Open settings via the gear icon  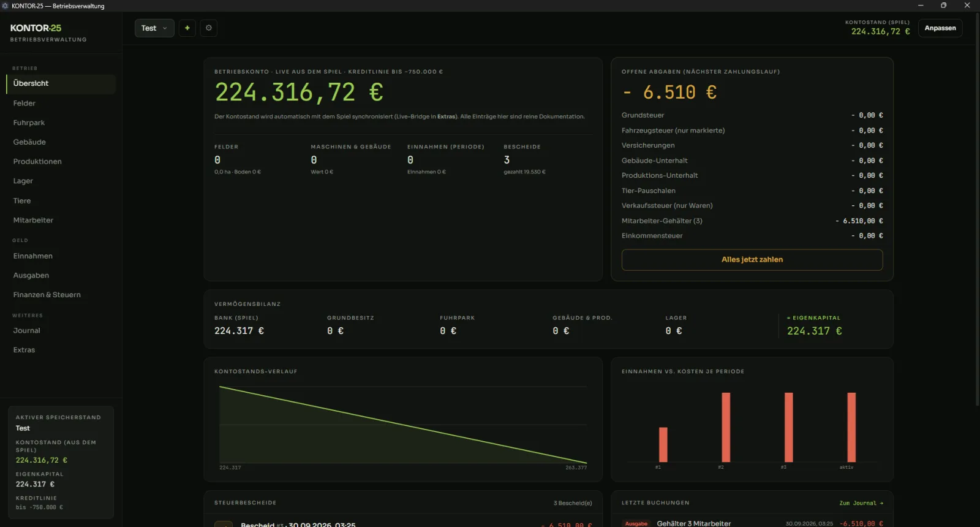[209, 28]
